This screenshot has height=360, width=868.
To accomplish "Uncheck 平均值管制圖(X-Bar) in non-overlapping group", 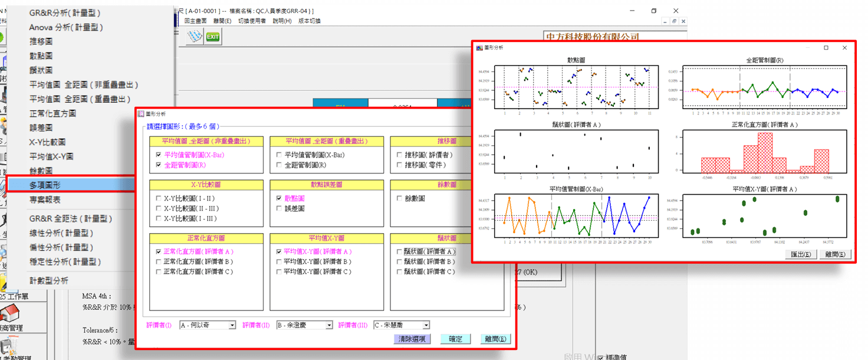I will click(158, 155).
